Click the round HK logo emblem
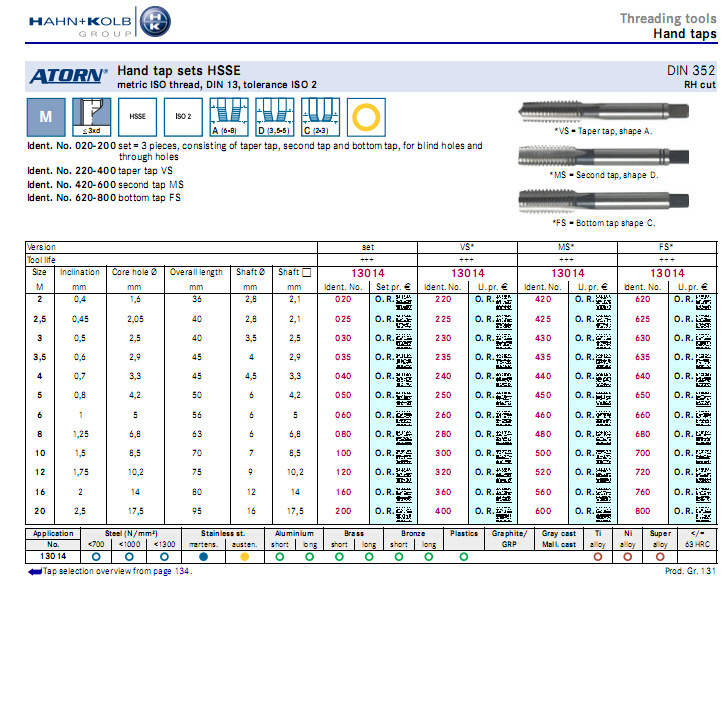 pyautogui.click(x=155, y=21)
